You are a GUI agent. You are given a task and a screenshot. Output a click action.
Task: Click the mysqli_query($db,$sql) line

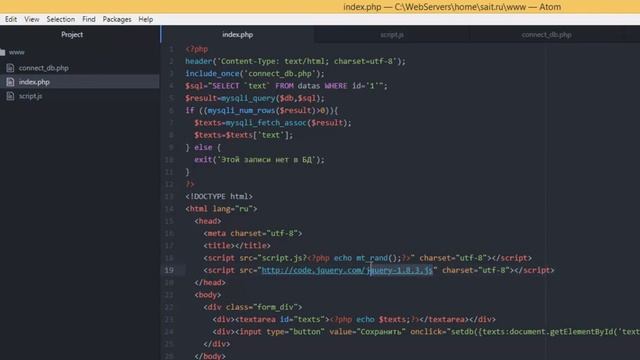(x=255, y=98)
